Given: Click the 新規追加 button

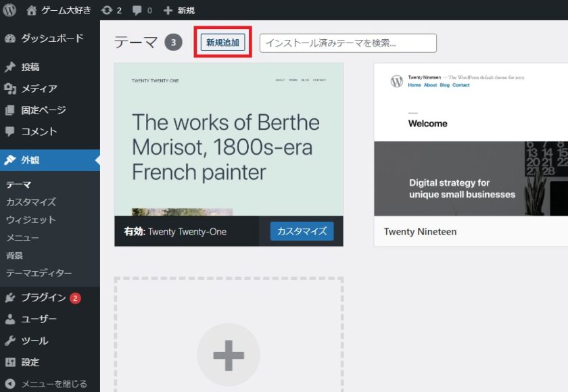Looking at the screenshot, I should tap(222, 43).
